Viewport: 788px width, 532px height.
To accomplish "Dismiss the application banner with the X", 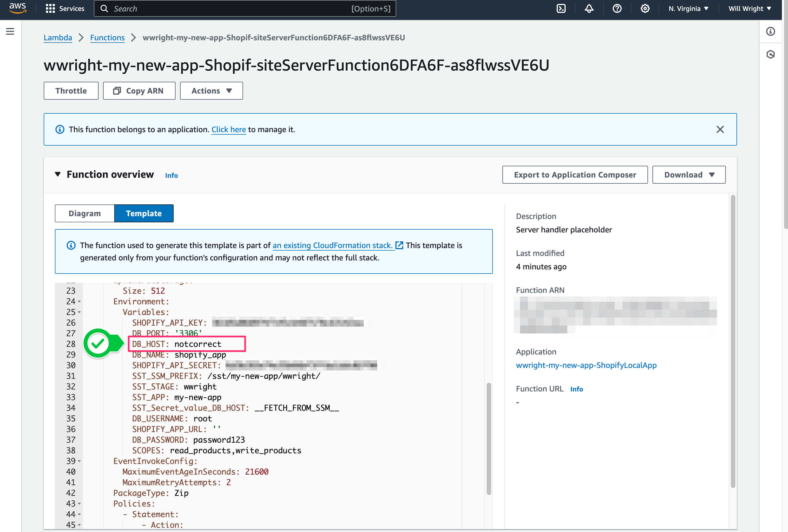I will tap(720, 130).
